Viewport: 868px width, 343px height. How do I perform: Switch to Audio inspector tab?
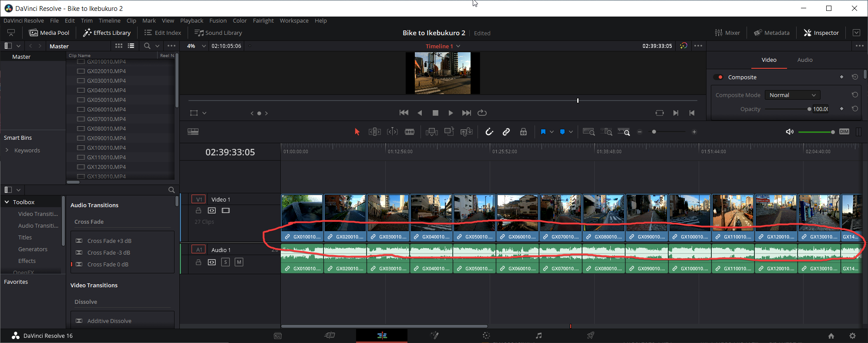[x=805, y=60]
